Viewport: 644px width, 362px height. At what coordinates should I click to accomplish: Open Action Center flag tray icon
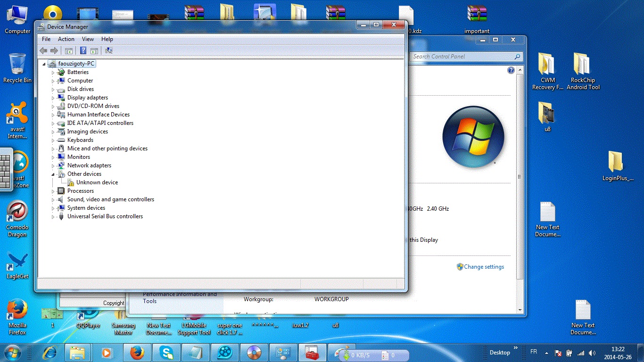(x=558, y=353)
